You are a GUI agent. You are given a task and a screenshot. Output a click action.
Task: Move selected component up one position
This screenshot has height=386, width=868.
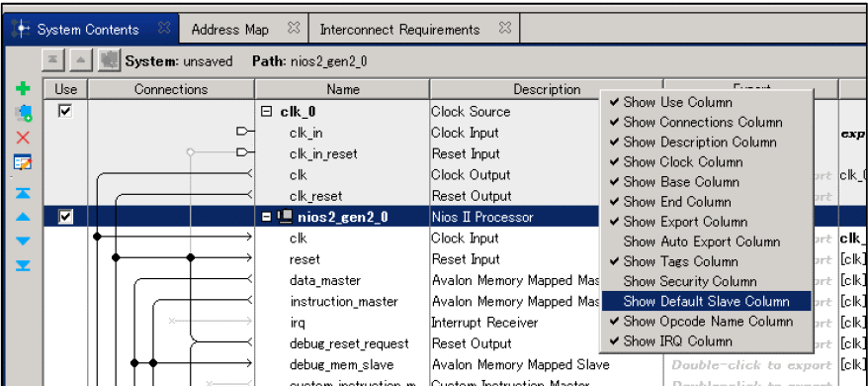[23, 217]
